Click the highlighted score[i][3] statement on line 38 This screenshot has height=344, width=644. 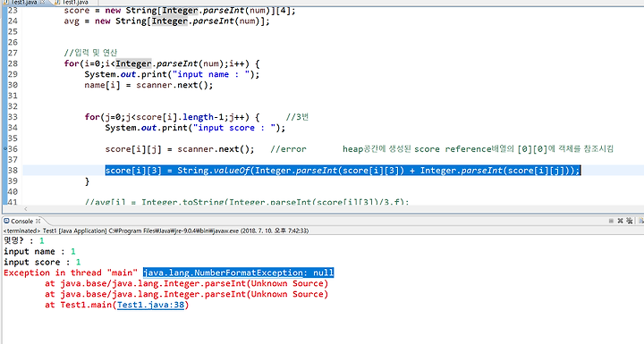[343, 171]
